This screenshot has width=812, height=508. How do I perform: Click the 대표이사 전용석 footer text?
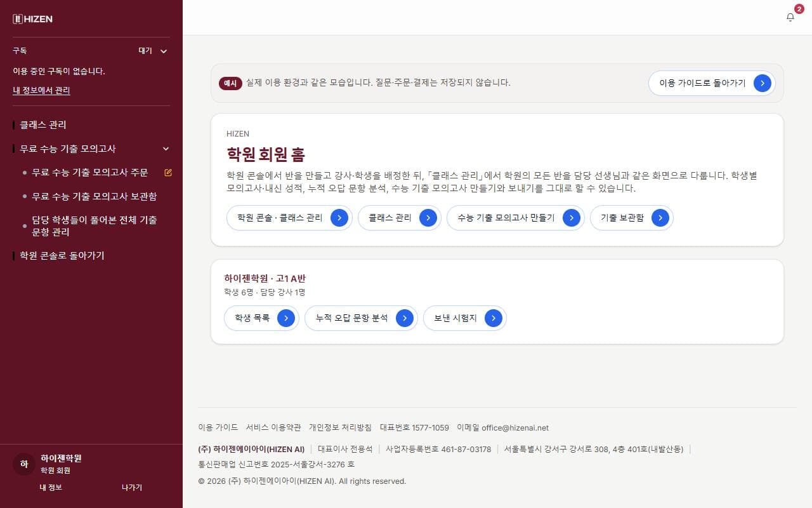click(345, 449)
